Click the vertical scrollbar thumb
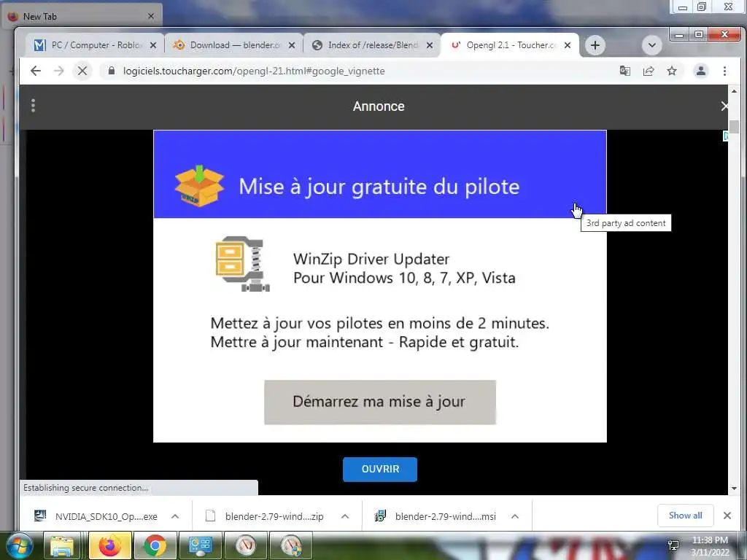The image size is (747, 560). point(734,126)
